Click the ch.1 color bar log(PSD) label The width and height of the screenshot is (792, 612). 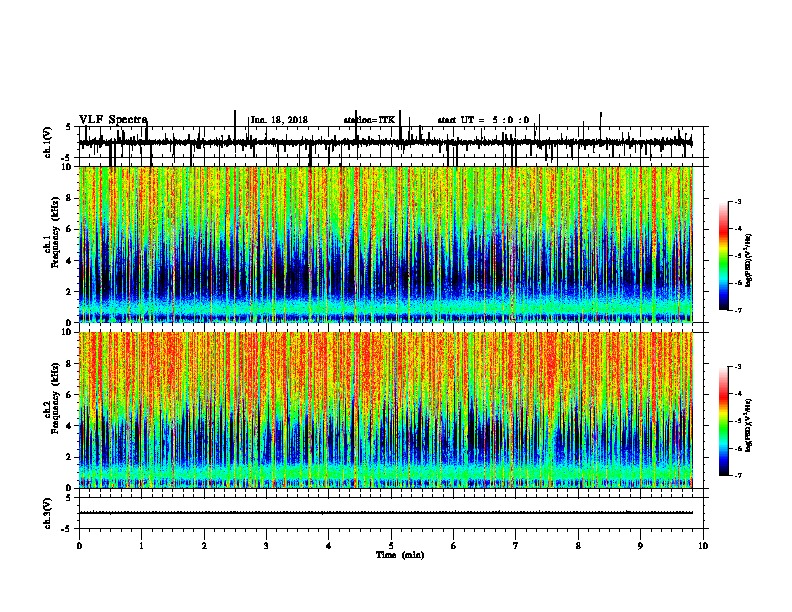[748, 261]
